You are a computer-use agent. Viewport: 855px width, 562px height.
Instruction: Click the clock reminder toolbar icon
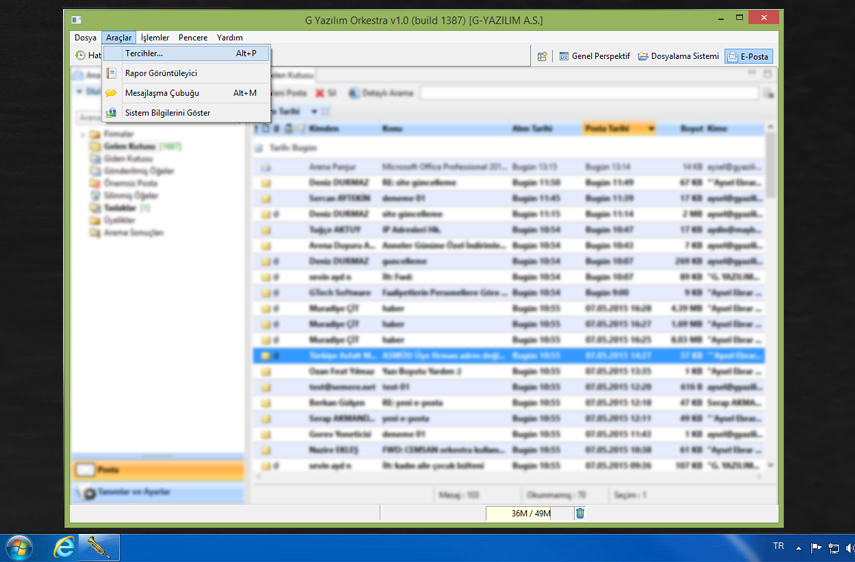click(80, 55)
